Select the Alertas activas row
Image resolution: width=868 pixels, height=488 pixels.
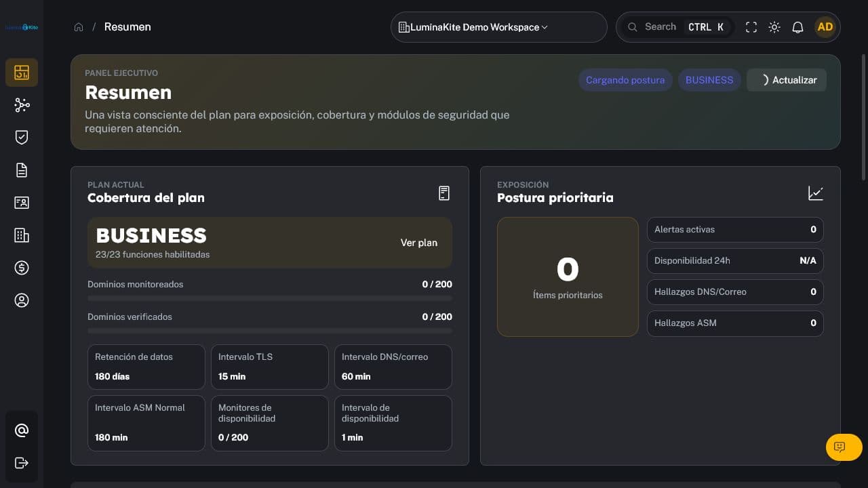tap(735, 230)
